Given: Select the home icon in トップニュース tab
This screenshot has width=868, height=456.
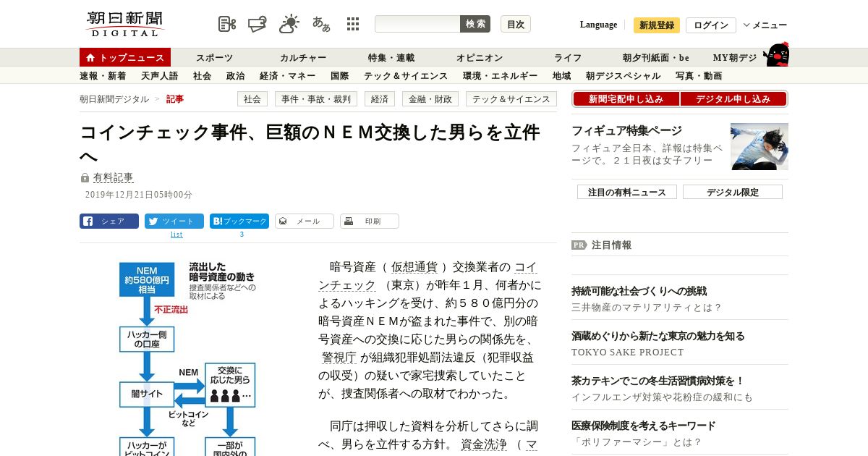Looking at the screenshot, I should pos(90,58).
